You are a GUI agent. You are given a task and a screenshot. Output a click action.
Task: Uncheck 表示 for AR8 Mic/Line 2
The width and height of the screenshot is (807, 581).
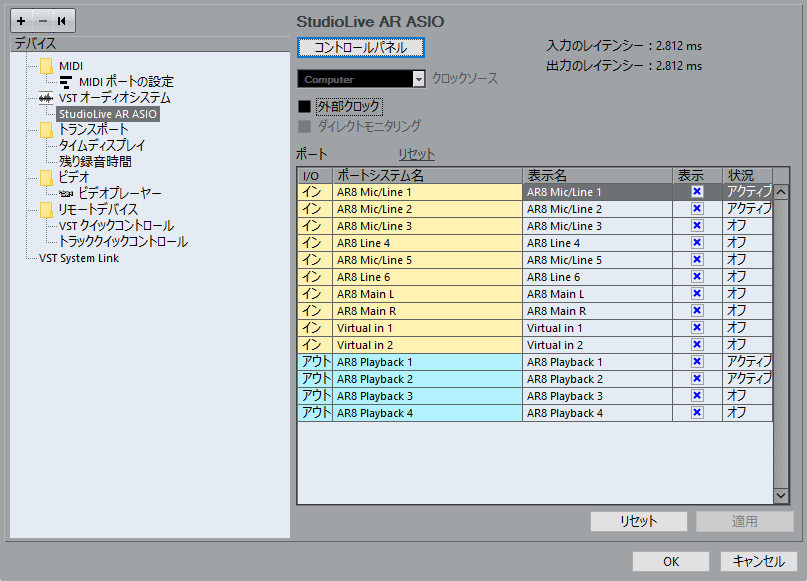[x=697, y=209]
